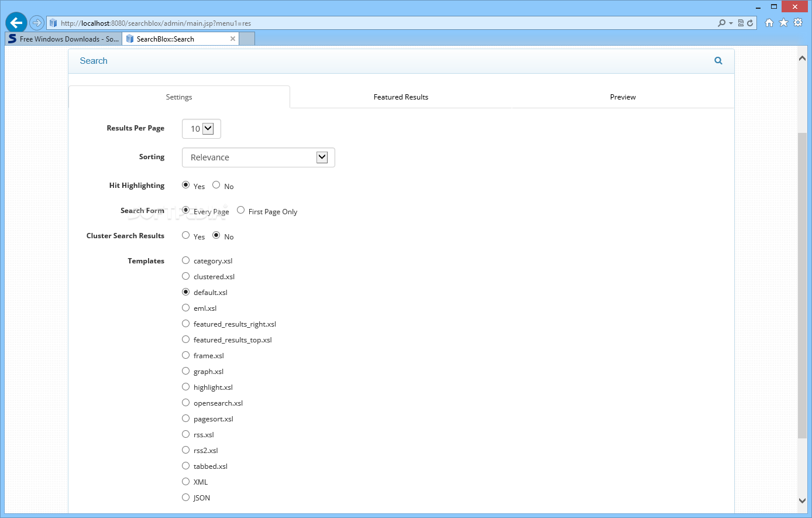
Task: Set Hit Highlighting to Yes
Action: pos(185,185)
